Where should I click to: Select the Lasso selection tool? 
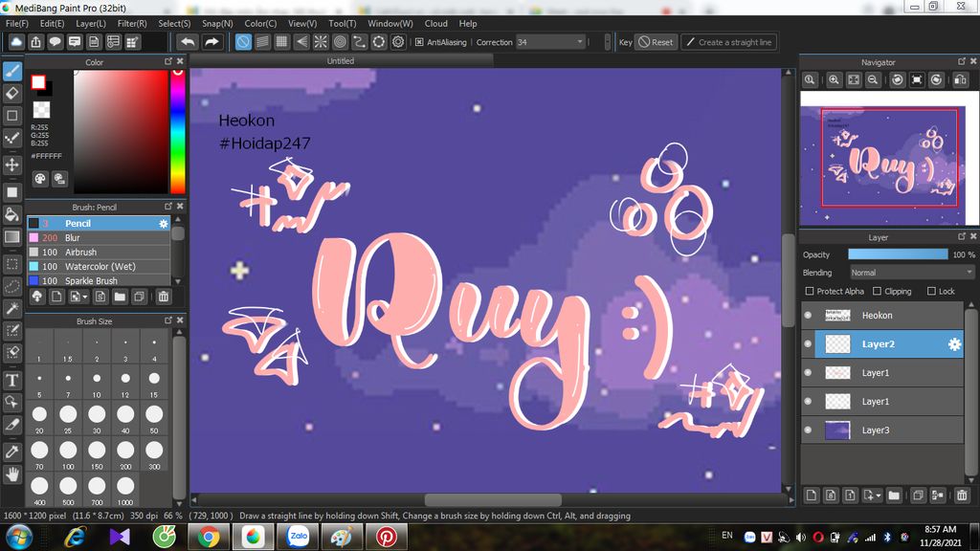pos(12,286)
